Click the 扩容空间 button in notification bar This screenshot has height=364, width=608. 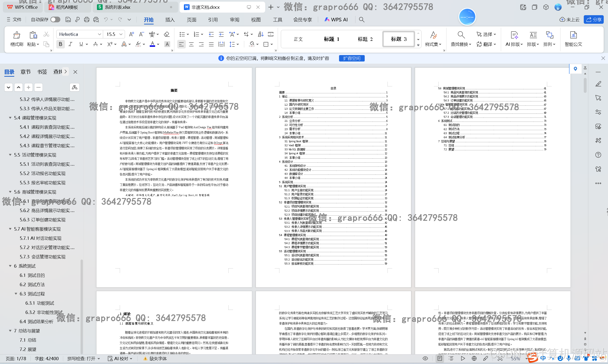pos(352,58)
